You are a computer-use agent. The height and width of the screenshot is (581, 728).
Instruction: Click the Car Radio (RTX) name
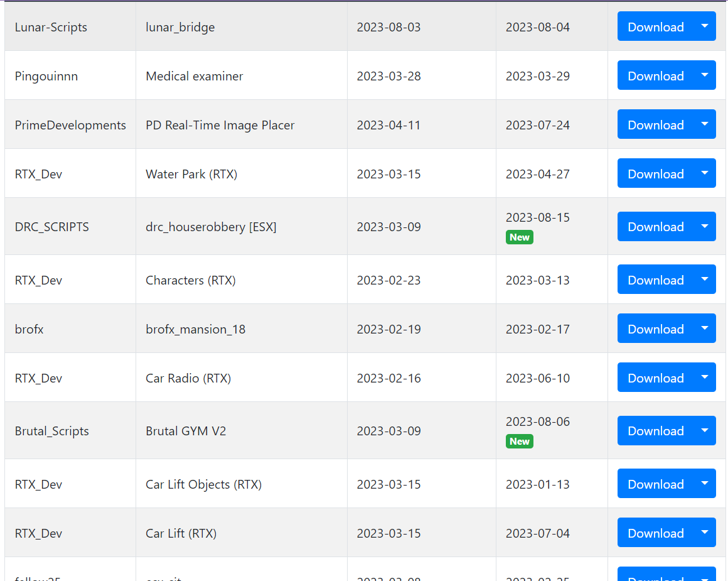[188, 378]
